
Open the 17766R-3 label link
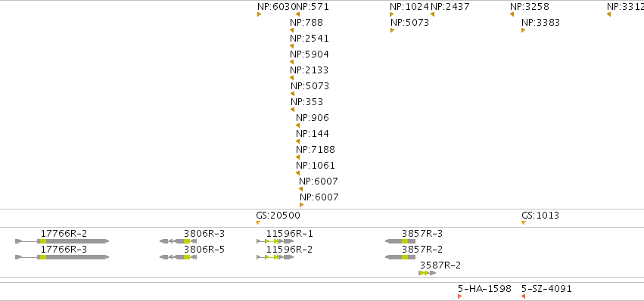click(x=64, y=250)
